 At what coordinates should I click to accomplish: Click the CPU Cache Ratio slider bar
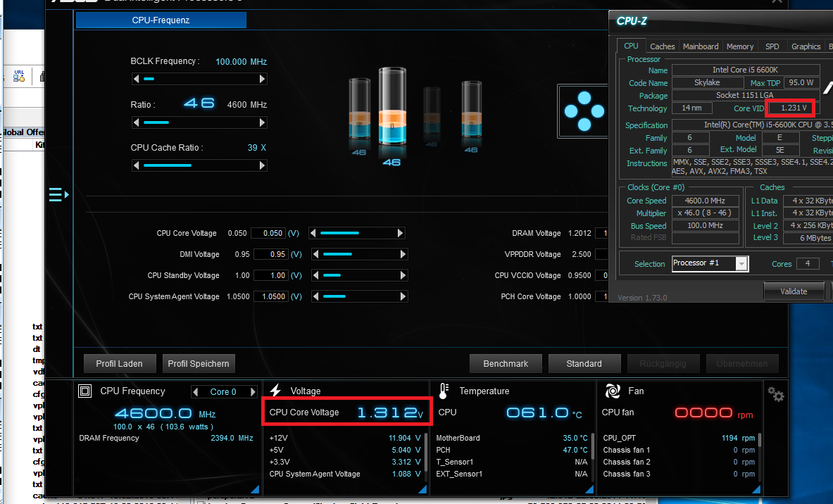click(x=199, y=165)
